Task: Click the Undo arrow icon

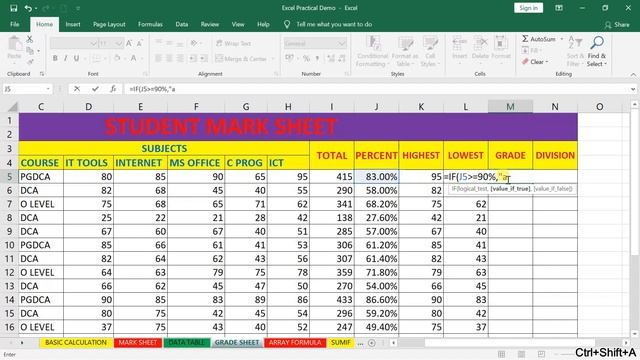Action: click(28, 8)
